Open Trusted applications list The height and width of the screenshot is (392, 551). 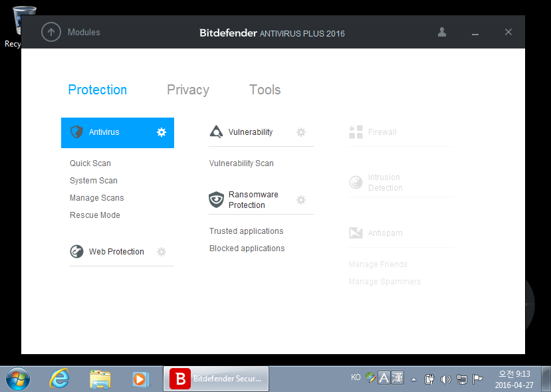pos(247,231)
